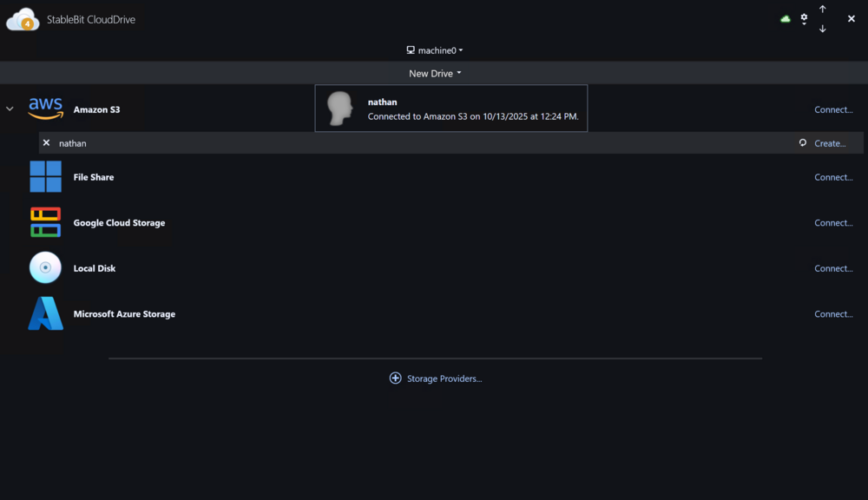The width and height of the screenshot is (868, 500).
Task: Click the Microsoft Azure Storage icon
Action: (45, 313)
